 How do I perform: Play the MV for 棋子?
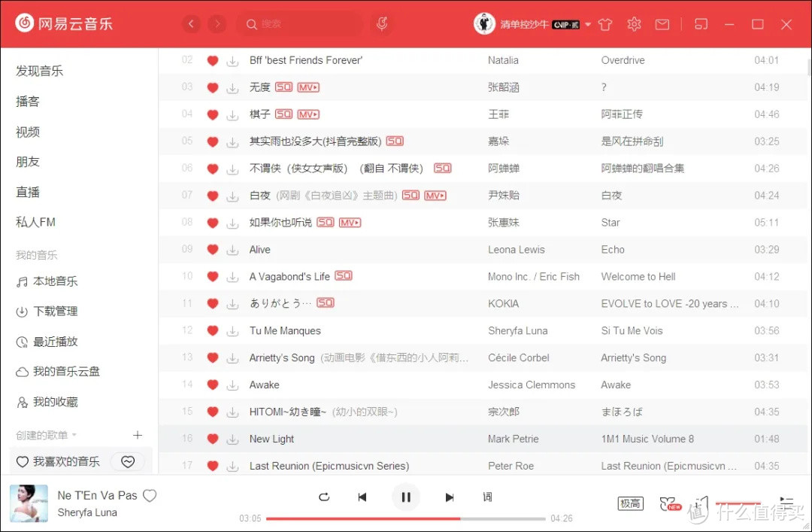click(308, 114)
